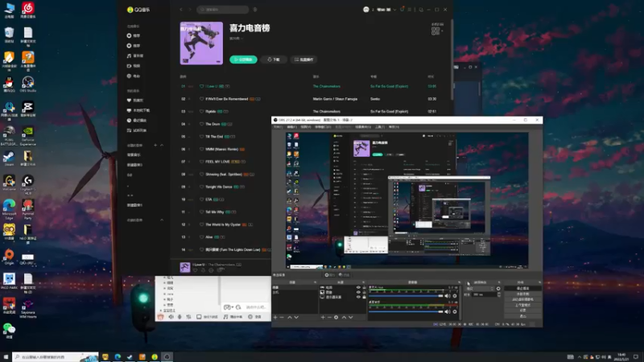The image size is (644, 362).
Task: Like the song Till The End with heart icon
Action: coord(202,137)
